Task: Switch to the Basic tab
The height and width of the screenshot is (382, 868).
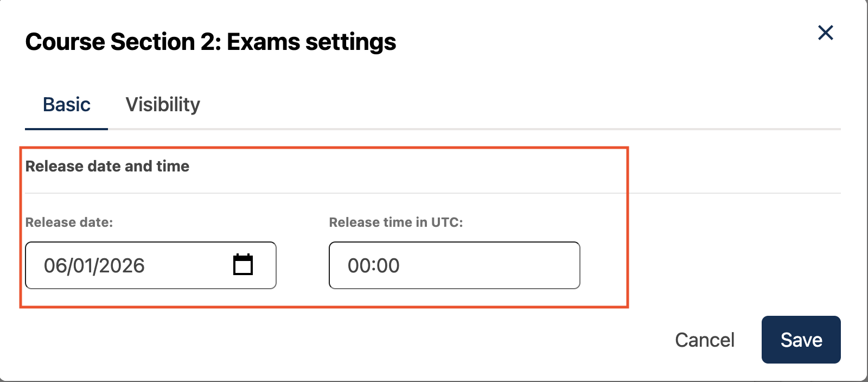Action: [x=67, y=105]
